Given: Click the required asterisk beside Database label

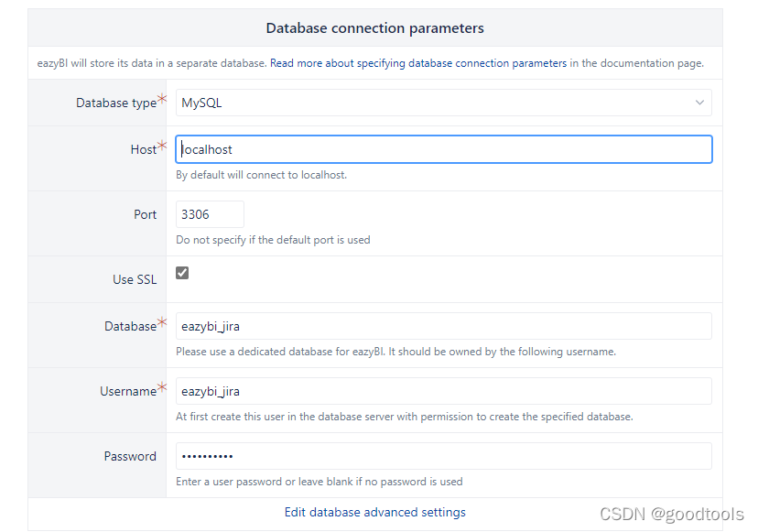Looking at the screenshot, I should tap(162, 322).
